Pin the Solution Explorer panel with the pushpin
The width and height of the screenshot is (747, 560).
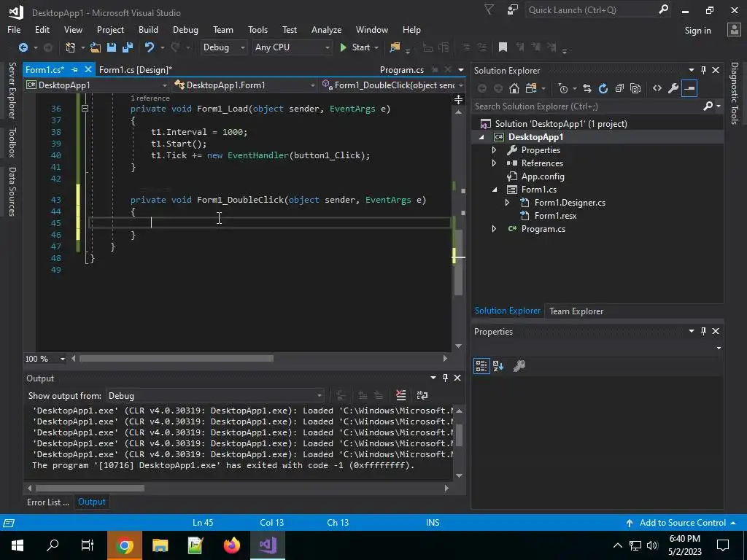704,70
